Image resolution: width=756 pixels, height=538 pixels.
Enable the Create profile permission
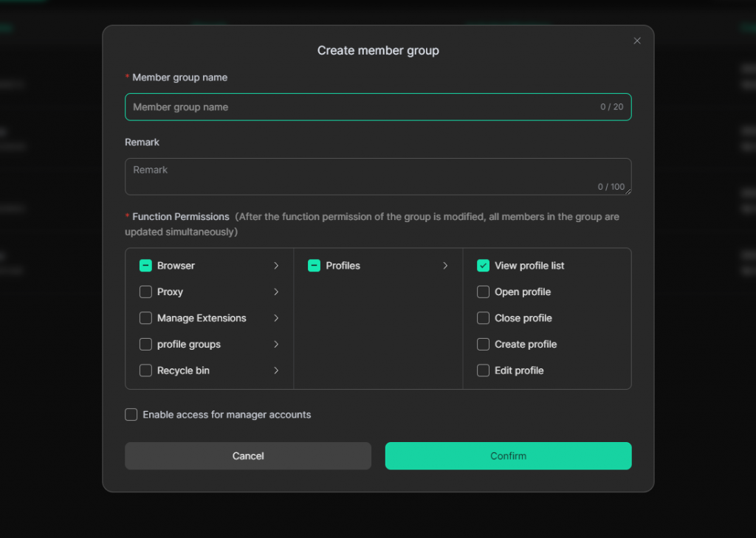coord(483,345)
